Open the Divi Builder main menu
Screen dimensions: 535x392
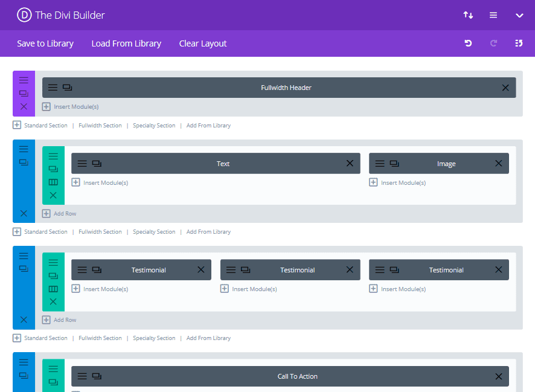(x=493, y=14)
